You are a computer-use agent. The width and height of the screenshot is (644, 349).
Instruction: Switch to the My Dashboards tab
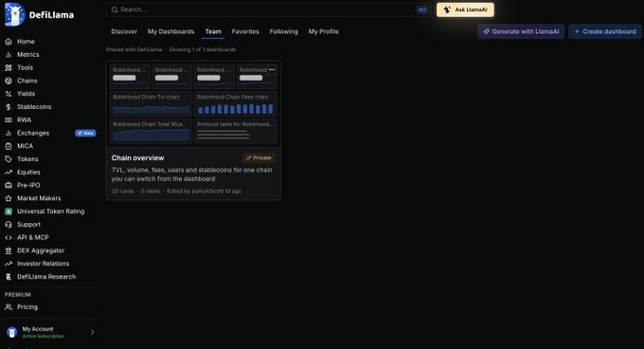170,31
